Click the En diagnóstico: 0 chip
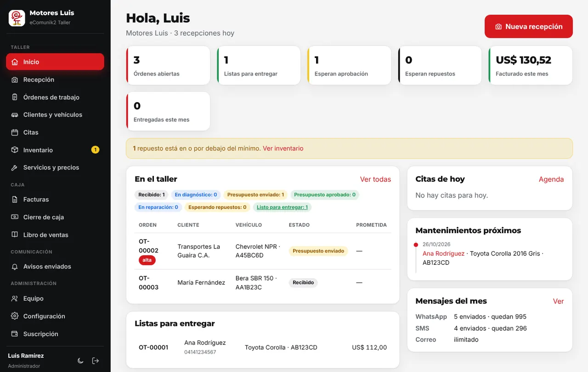The width and height of the screenshot is (588, 372). click(196, 195)
